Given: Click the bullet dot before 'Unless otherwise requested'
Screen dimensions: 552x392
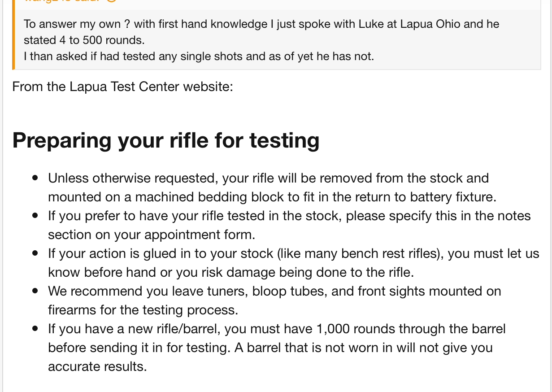Looking at the screenshot, I should [x=35, y=178].
